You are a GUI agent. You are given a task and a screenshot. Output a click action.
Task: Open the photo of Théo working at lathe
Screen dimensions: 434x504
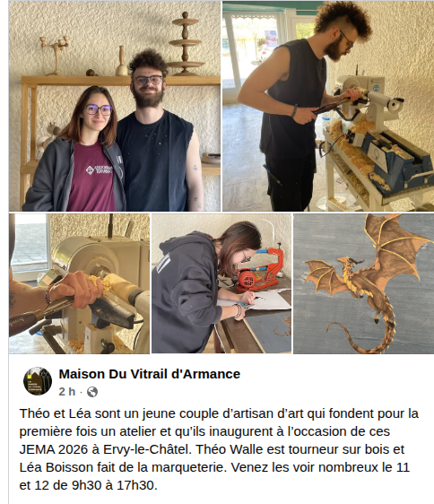(x=328, y=106)
